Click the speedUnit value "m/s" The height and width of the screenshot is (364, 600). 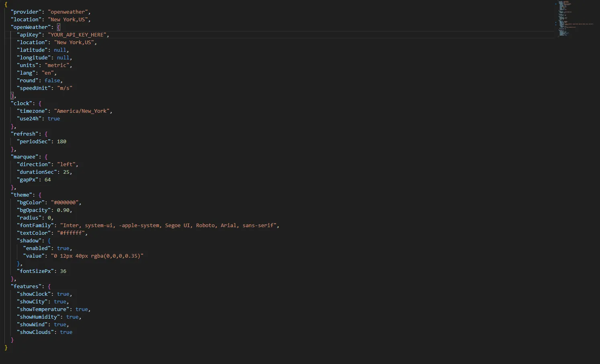(x=64, y=88)
